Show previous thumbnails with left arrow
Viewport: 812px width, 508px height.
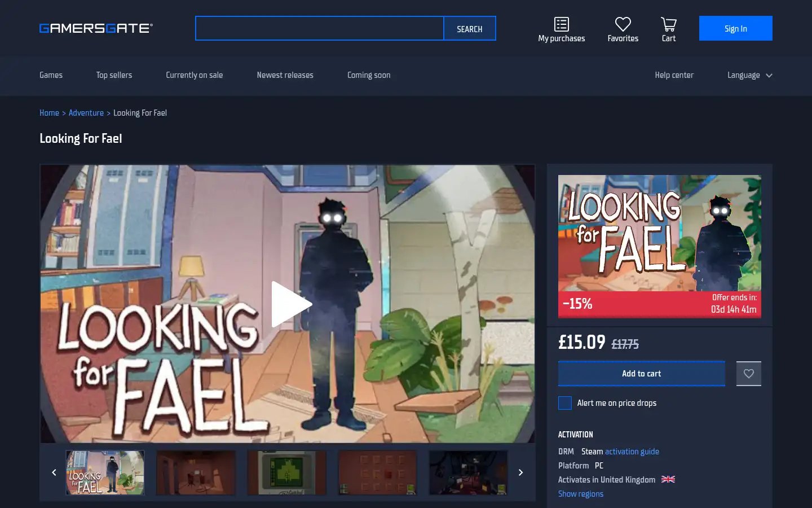tap(54, 472)
